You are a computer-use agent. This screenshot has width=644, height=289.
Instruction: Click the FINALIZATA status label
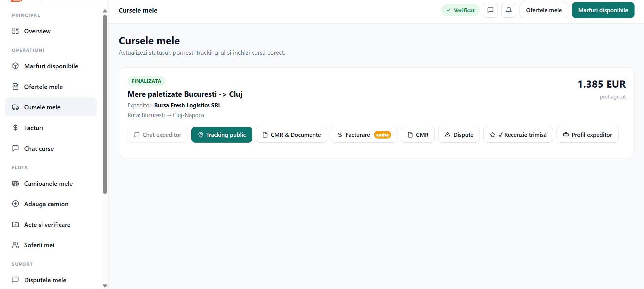(147, 81)
